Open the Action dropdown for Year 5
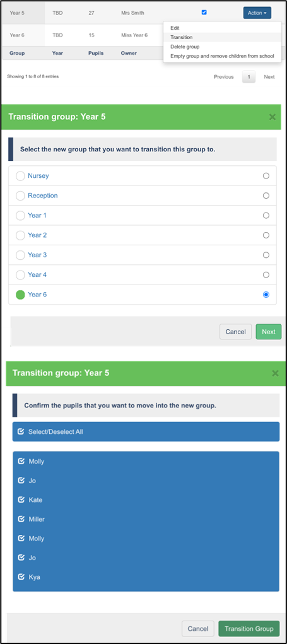 [257, 13]
